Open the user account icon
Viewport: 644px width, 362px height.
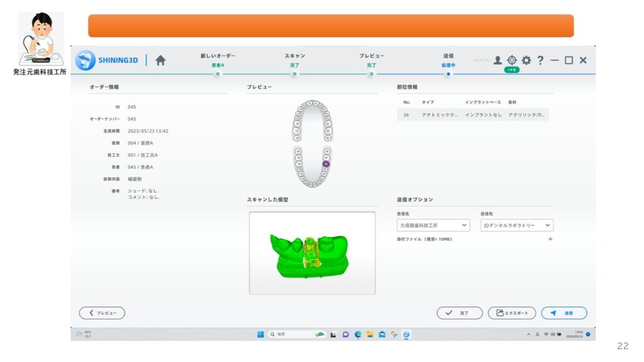coord(497,60)
